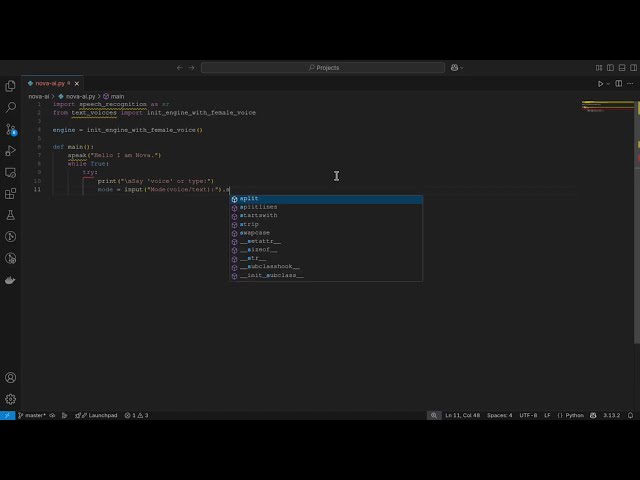Open the Manage gear menu
Viewport: 640px width, 480px height.
click(x=11, y=399)
